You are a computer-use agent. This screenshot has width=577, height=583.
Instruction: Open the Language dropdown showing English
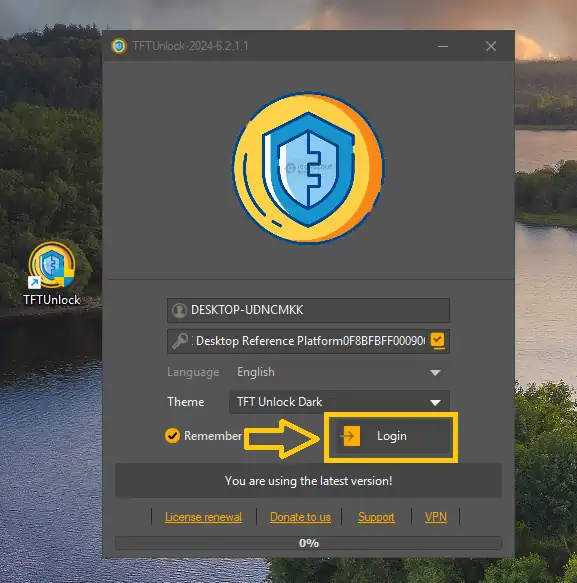pos(339,372)
